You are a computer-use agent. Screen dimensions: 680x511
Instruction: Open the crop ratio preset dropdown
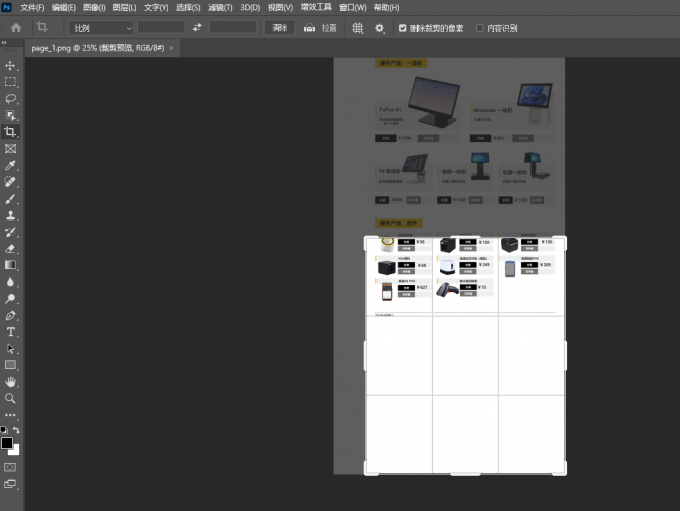tap(101, 28)
